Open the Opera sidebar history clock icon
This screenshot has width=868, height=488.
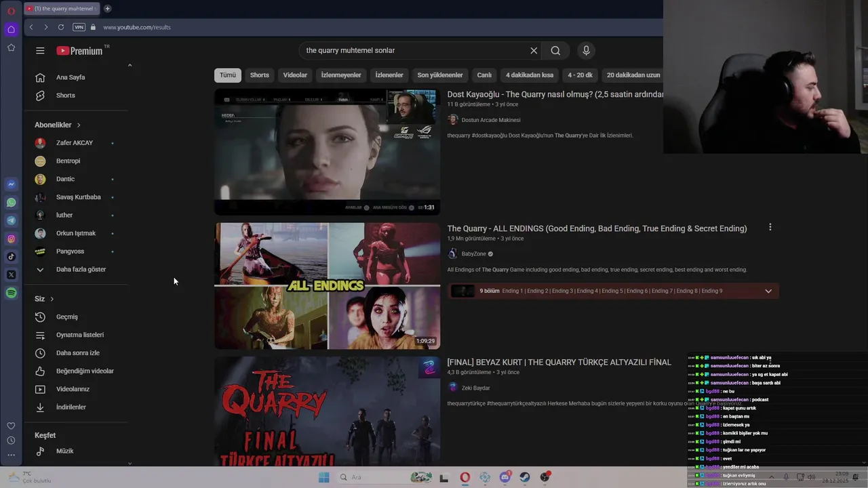(11, 441)
